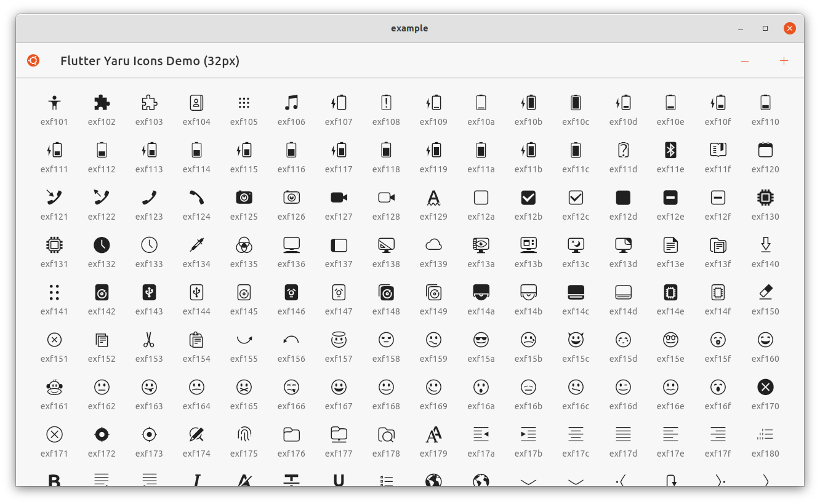Click the justify align icon exf17d
Viewport: 820px width, 504px height.
623,434
